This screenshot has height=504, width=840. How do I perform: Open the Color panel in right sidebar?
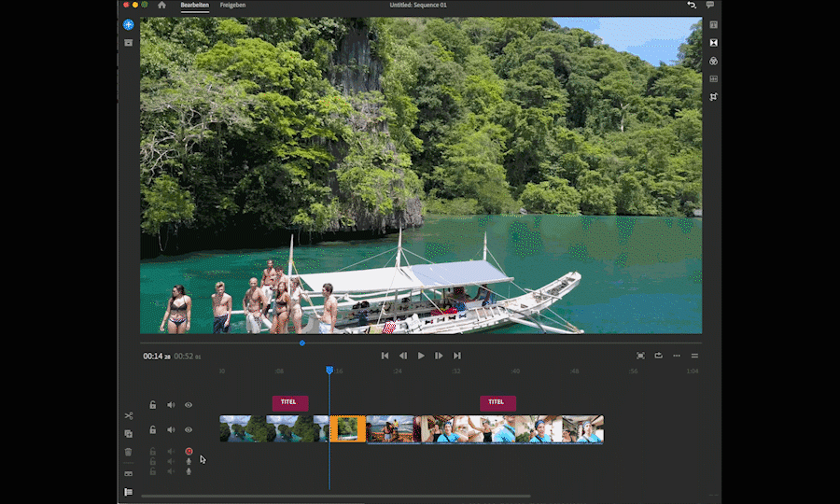click(713, 61)
